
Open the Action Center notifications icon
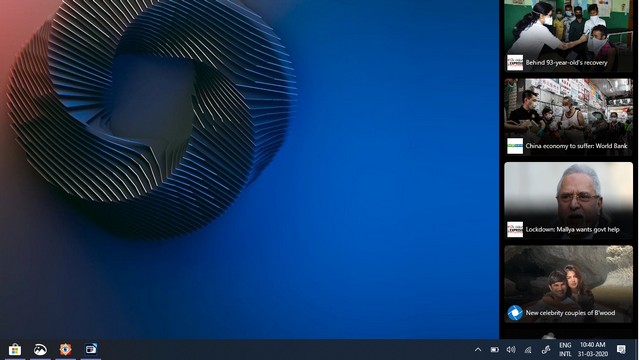point(621,349)
